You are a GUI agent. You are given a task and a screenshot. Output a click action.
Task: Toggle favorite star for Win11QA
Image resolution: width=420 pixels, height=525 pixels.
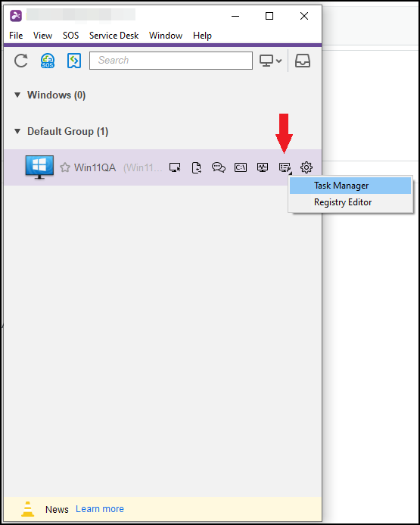click(65, 167)
